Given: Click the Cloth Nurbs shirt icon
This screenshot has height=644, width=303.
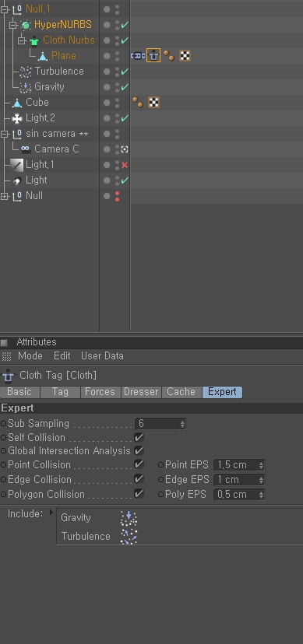Looking at the screenshot, I should 34,40.
